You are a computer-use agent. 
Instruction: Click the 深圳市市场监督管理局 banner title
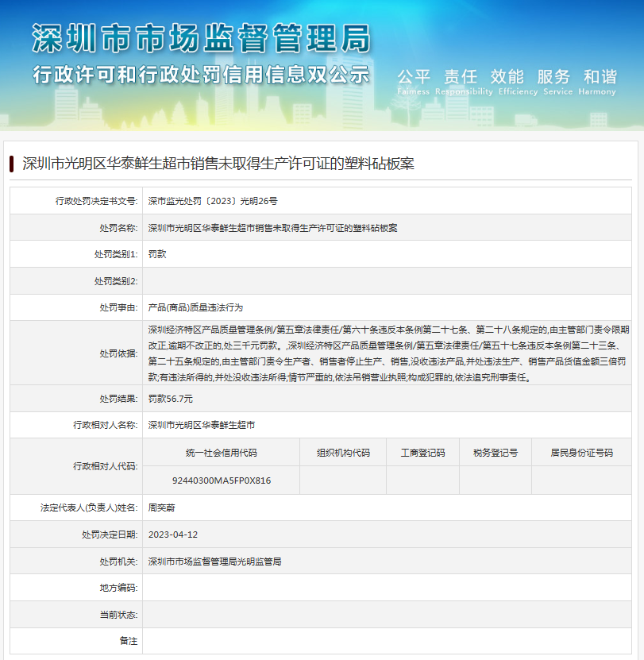click(201, 38)
